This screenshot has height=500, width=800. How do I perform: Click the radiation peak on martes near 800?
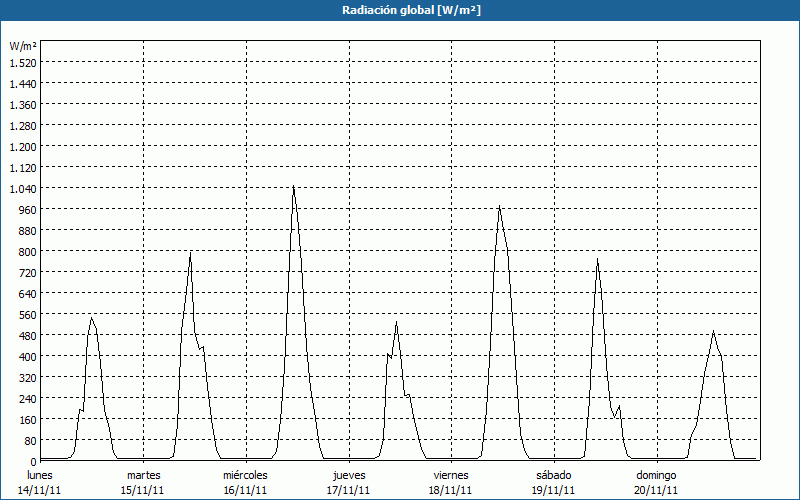click(x=190, y=253)
